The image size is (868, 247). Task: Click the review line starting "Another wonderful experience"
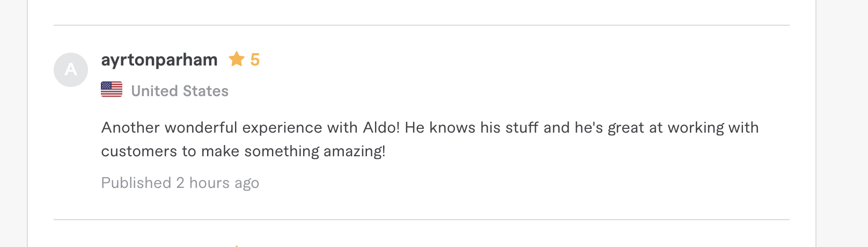(x=430, y=128)
